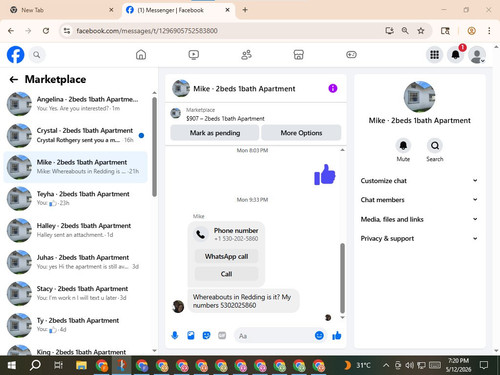Open Windows taskbar search

click(x=35, y=365)
